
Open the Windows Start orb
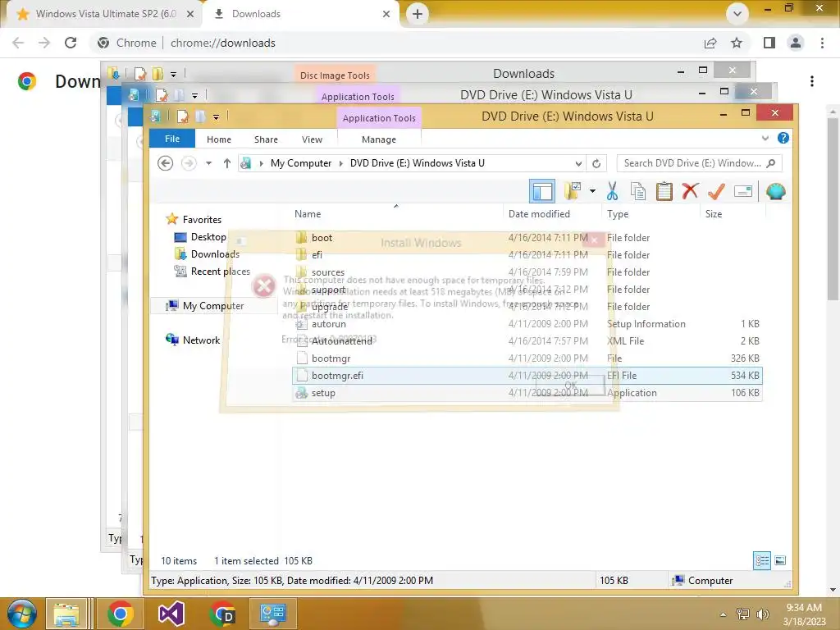22,614
